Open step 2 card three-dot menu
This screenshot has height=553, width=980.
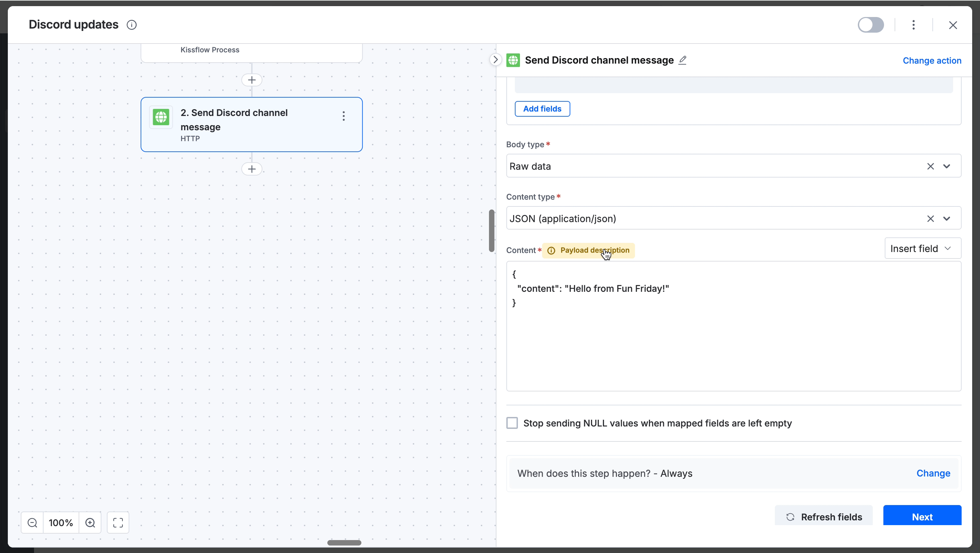[344, 116]
